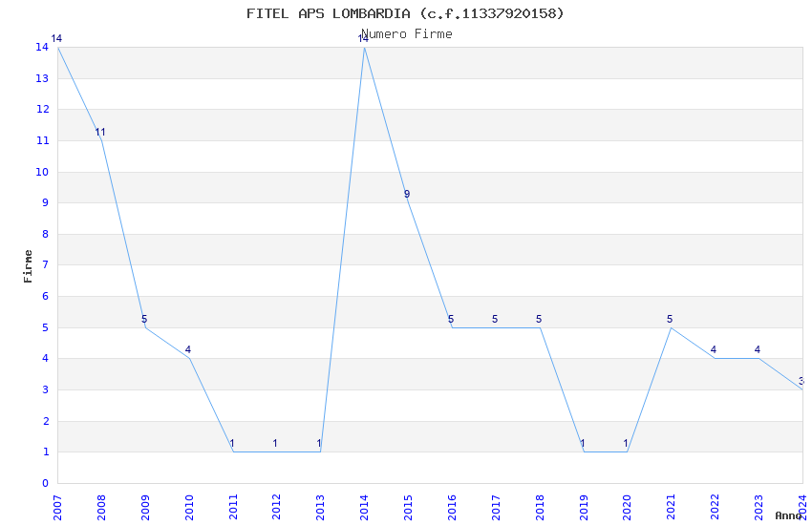Image resolution: width=812 pixels, height=525 pixels.
Task: Click the Firme y-axis label
Action: [28, 266]
